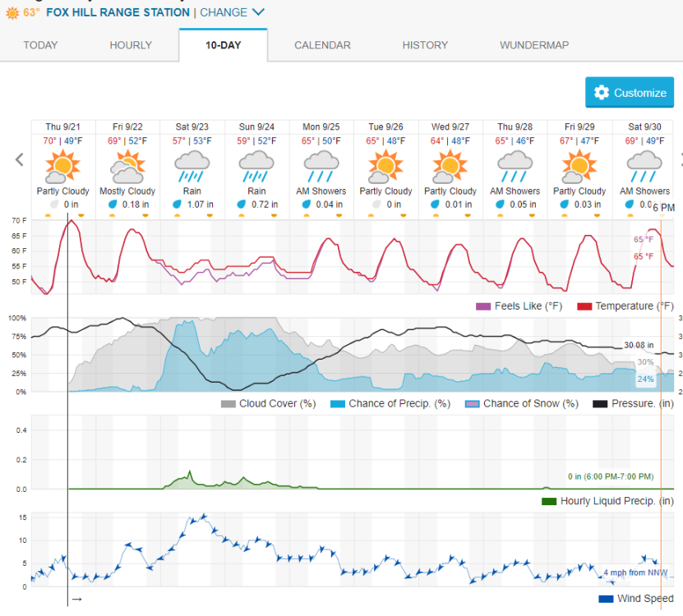The width and height of the screenshot is (683, 616).
Task: Toggle the Feels Like legend series
Action: pyautogui.click(x=519, y=306)
